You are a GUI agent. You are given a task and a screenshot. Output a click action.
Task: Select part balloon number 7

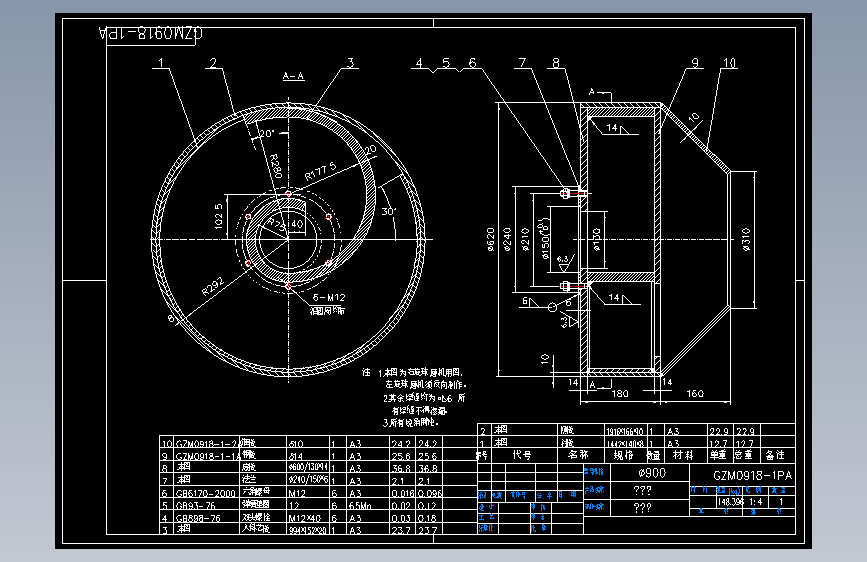523,63
